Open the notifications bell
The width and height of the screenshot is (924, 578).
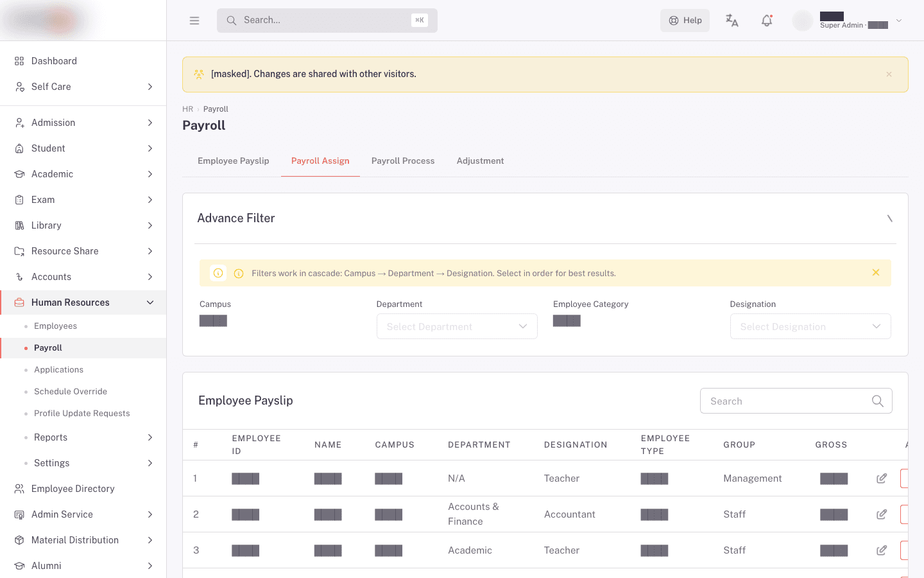point(767,21)
